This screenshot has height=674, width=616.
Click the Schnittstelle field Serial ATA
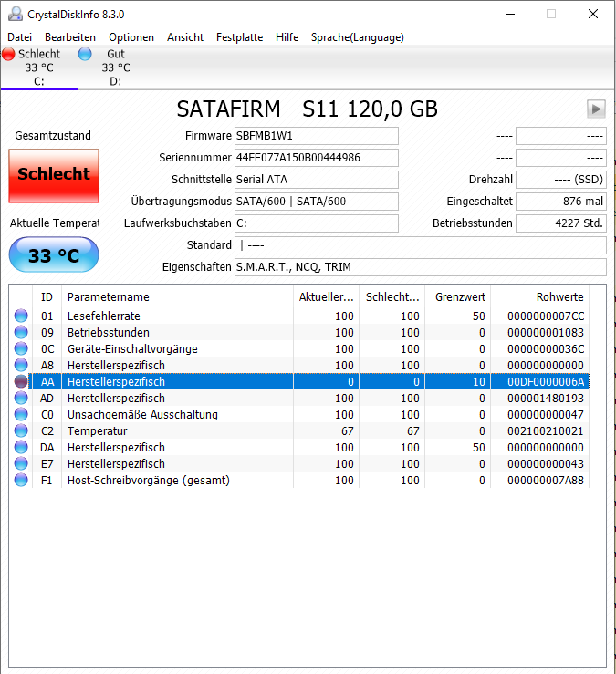[x=316, y=180]
